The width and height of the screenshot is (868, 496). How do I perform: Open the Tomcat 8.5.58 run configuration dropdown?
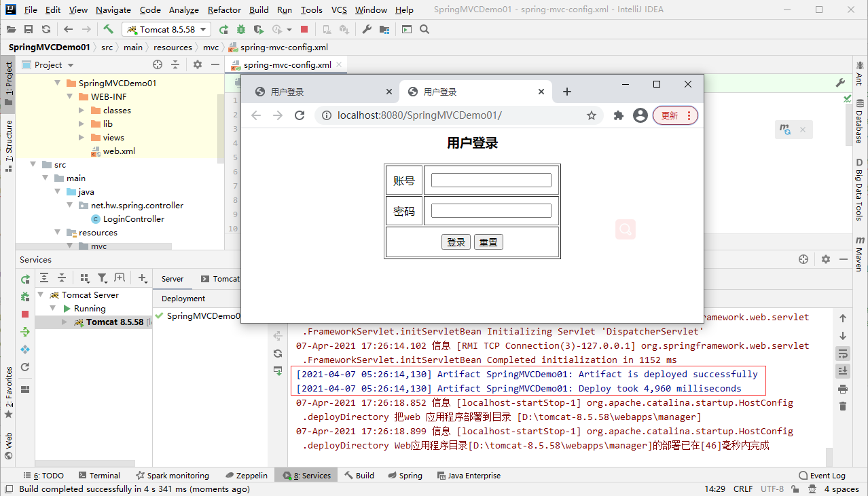[x=166, y=29]
